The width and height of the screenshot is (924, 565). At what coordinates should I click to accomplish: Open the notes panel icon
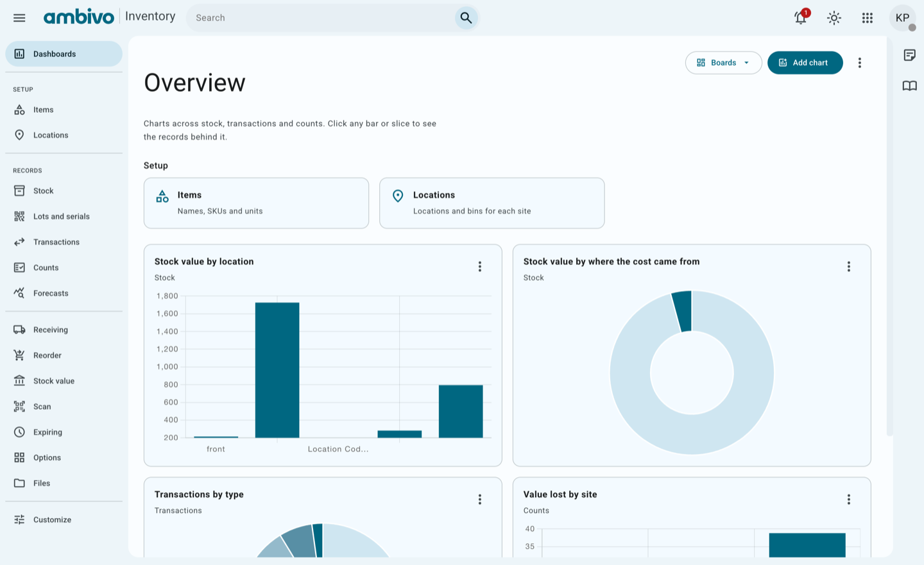pos(909,55)
